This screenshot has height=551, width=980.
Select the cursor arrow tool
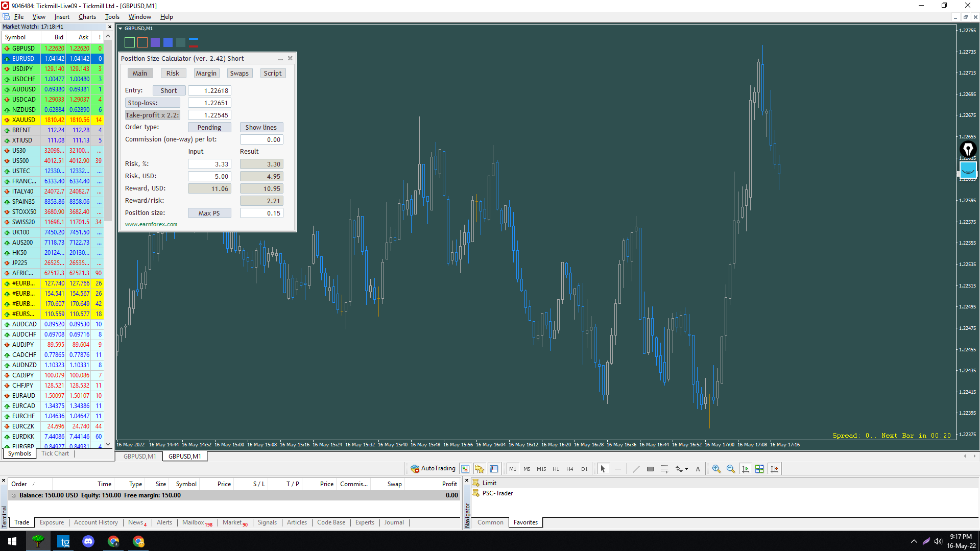(603, 468)
